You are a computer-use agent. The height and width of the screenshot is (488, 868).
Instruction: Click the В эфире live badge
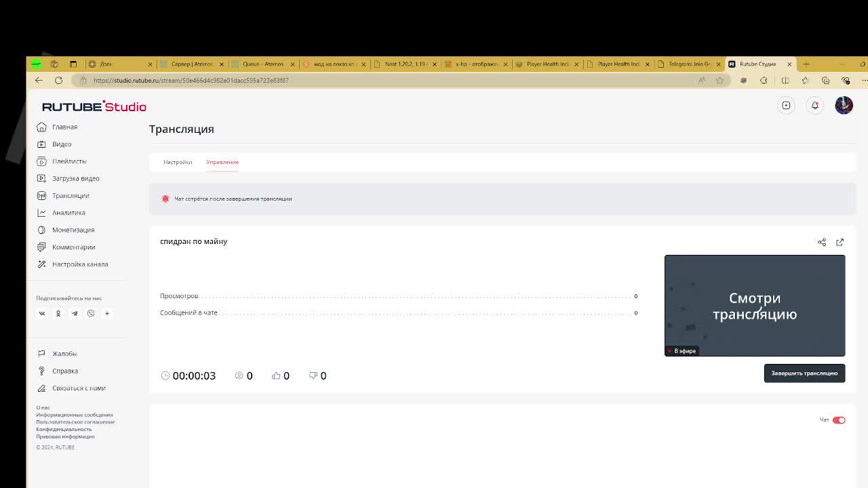tap(682, 351)
